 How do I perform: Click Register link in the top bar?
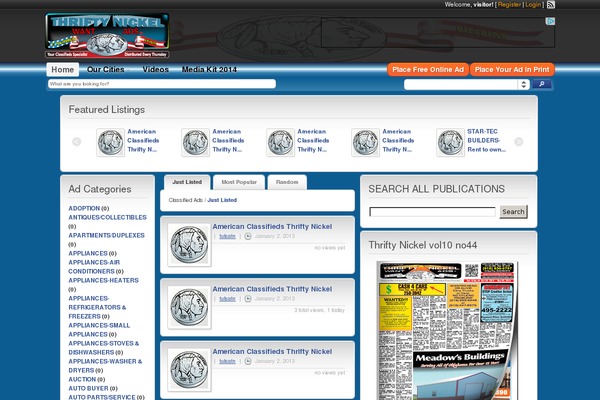tap(509, 5)
